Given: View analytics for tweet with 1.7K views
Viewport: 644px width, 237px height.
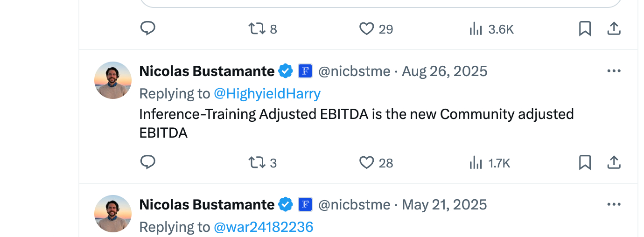Looking at the screenshot, I should tap(476, 162).
